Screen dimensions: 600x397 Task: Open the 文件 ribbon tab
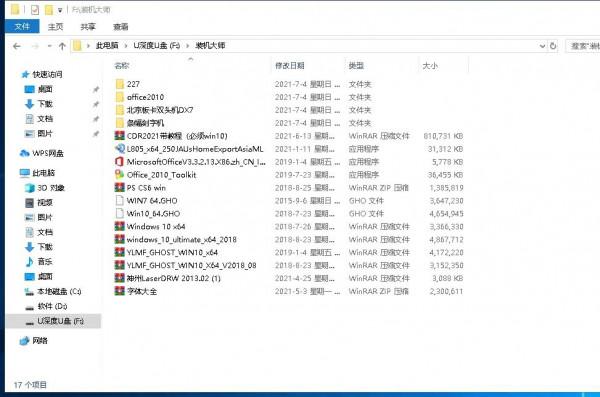[22, 26]
